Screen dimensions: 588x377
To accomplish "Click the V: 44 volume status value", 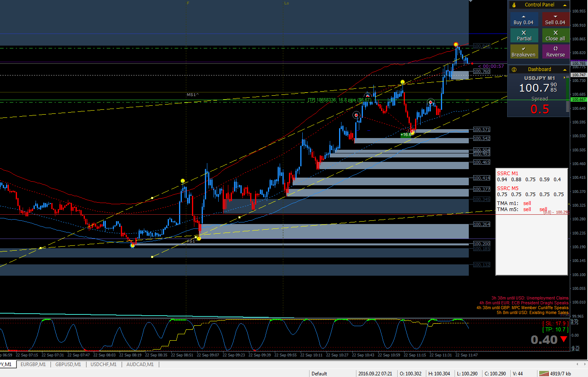I will (x=518, y=373).
